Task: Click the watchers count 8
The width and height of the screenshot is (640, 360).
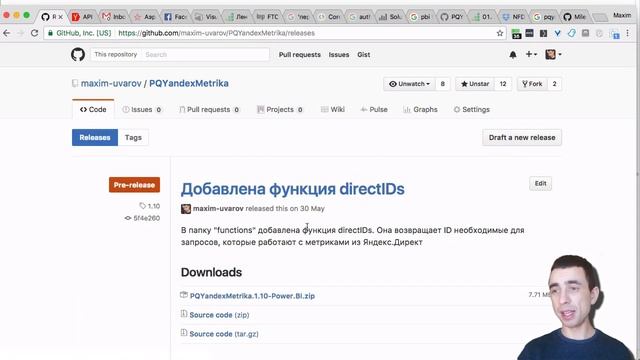Action: [x=442, y=84]
